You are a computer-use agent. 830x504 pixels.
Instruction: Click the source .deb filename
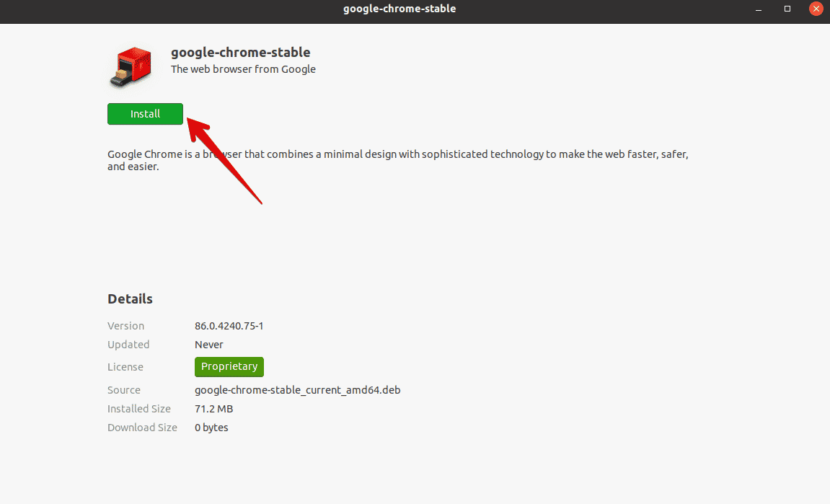pos(297,390)
